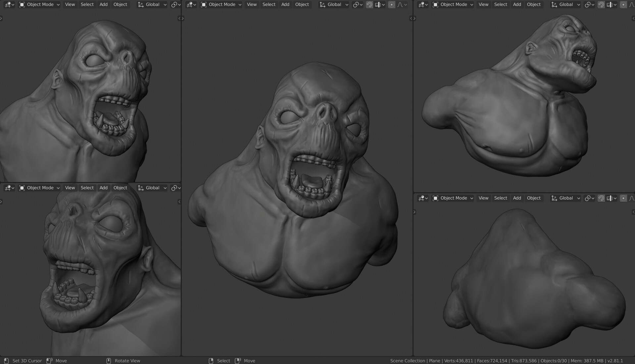The height and width of the screenshot is (364, 635).
Task: Click the proportional falloff curve icon
Action: click(401, 4)
